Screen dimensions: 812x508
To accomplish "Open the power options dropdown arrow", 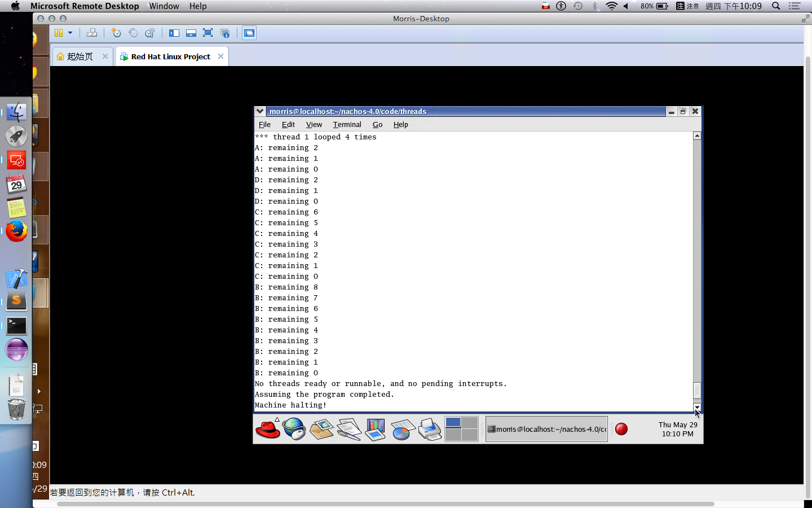I will pyautogui.click(x=70, y=33).
